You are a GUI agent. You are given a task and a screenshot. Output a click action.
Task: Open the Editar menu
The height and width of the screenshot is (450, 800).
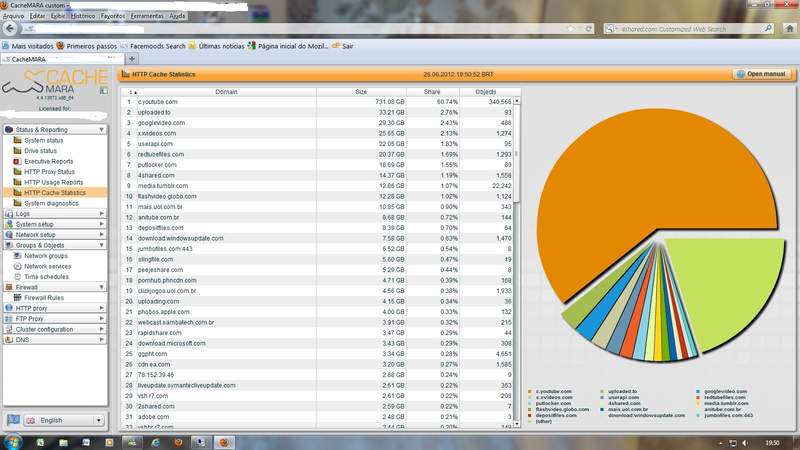tap(37, 16)
